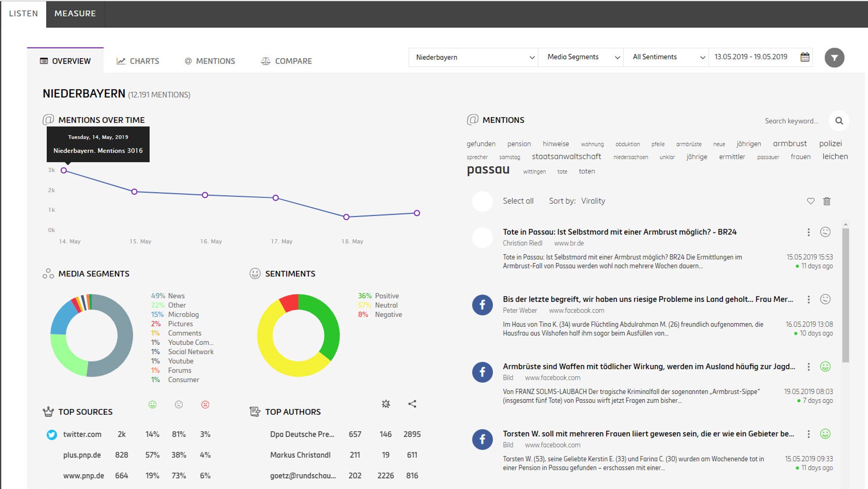Click twitter.com in Top Sources
The height and width of the screenshot is (489, 868).
click(82, 434)
